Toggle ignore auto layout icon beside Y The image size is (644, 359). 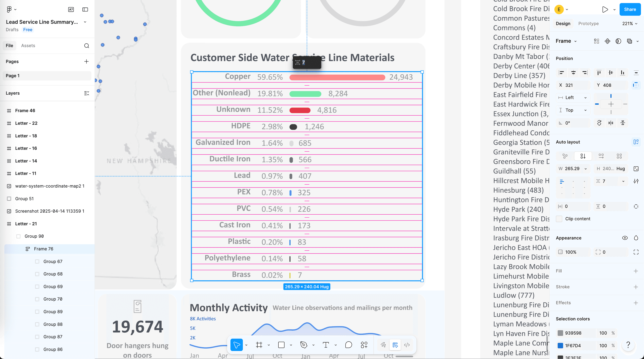click(635, 85)
